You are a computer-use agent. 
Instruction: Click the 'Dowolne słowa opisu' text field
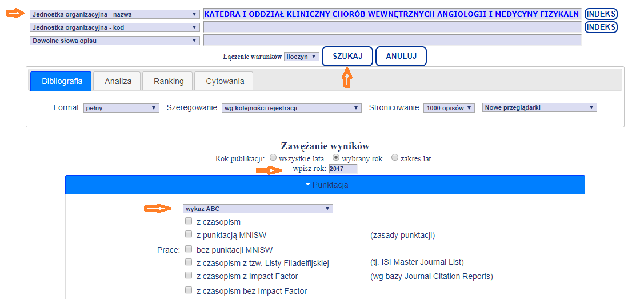392,41
